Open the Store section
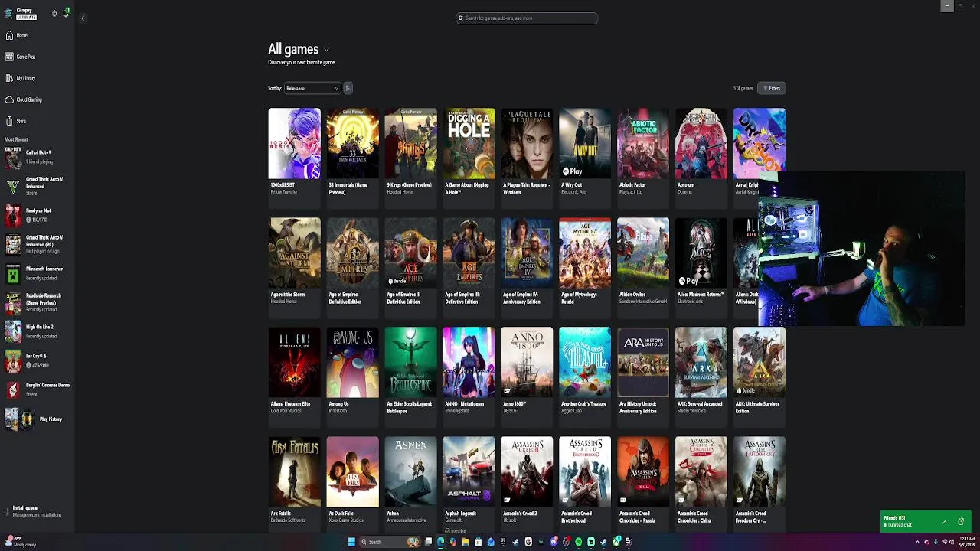 coord(16,121)
